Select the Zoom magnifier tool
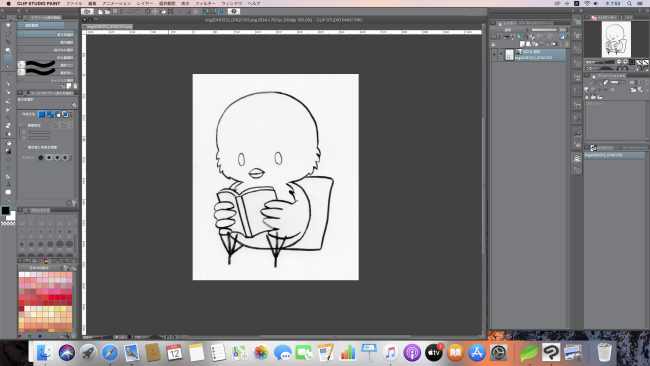650x366 pixels. tap(8, 26)
